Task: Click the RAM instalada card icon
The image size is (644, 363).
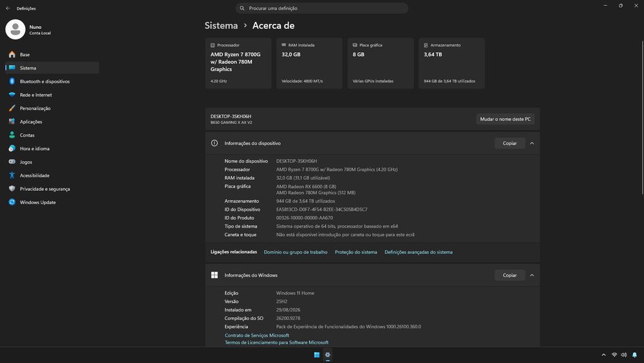Action: (x=284, y=44)
